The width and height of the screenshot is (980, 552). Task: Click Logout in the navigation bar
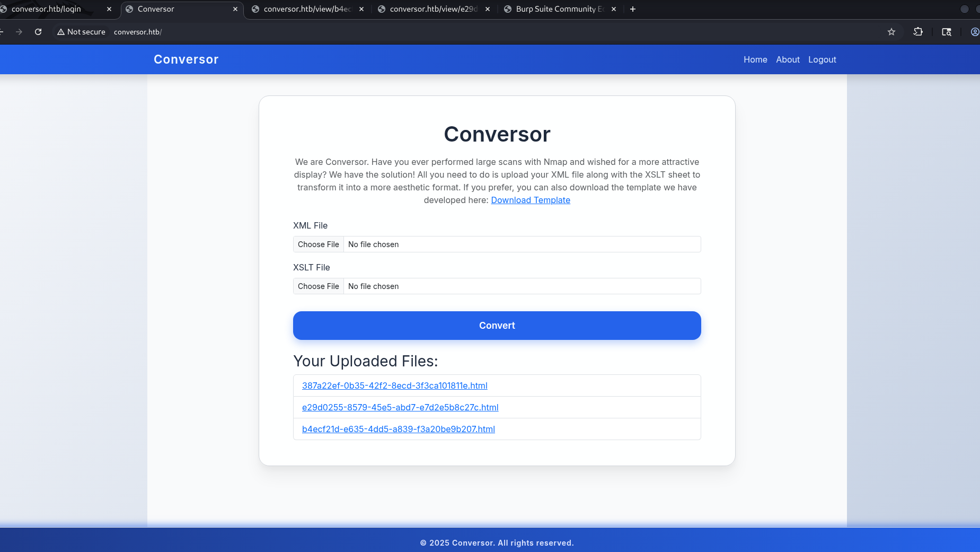(x=822, y=59)
